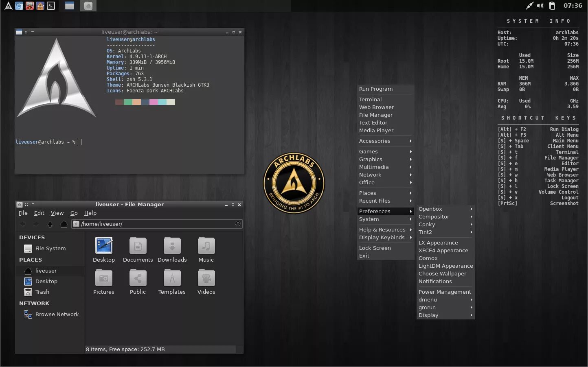Expand the Accessories submenu
Image resolution: width=588 pixels, height=367 pixels.
click(386, 141)
